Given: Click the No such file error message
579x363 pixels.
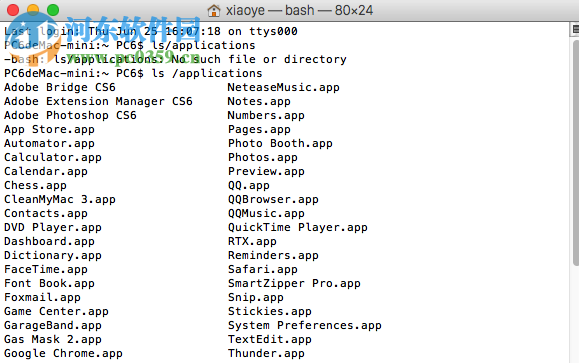Looking at the screenshot, I should (175, 59).
